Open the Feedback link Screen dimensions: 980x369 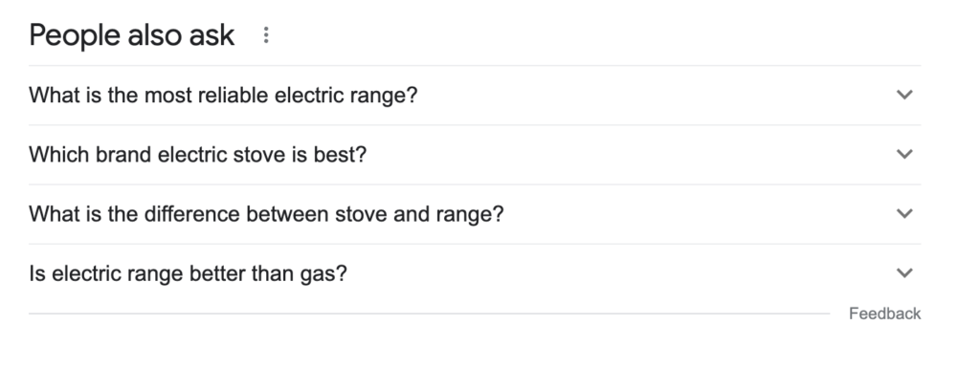(x=884, y=314)
